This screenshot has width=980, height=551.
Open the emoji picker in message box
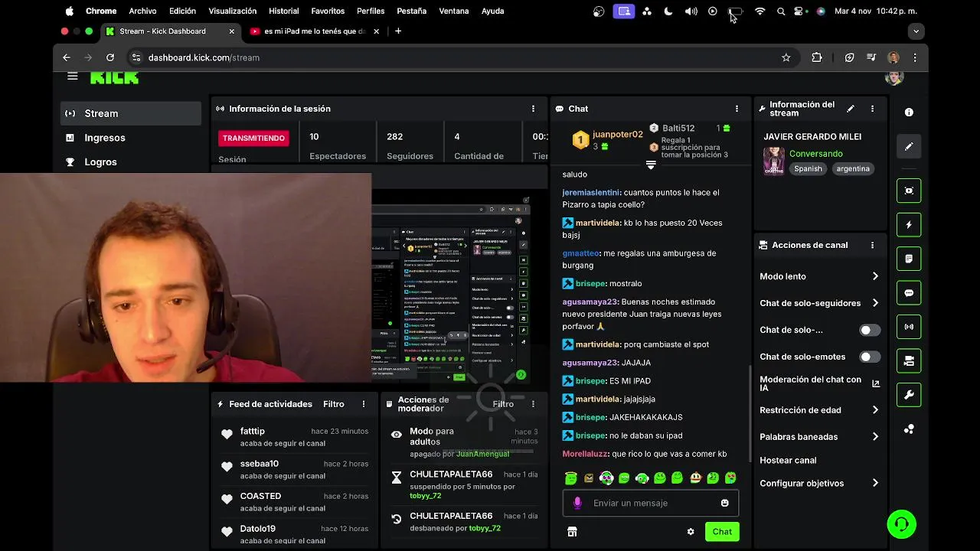(x=724, y=503)
